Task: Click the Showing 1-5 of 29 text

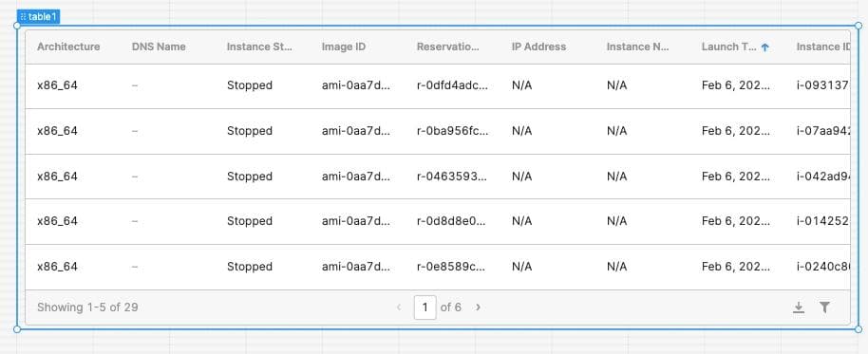Action: click(x=87, y=307)
